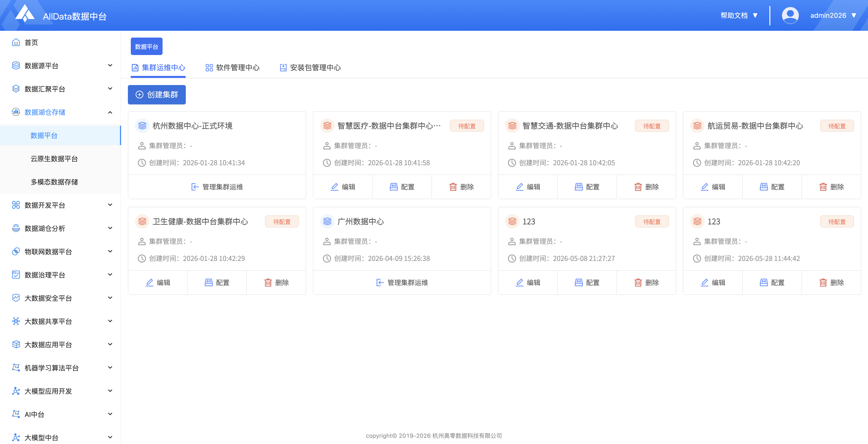Click the 广州数据中心 cluster icon

327,221
